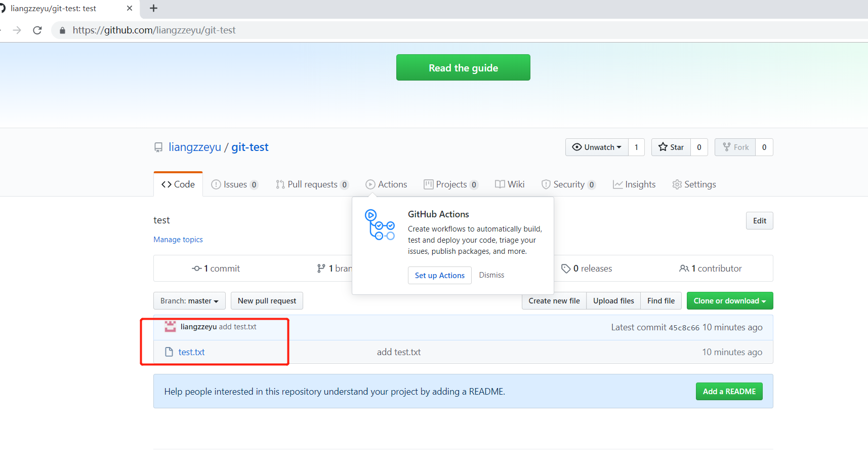Go to the Insights tab
The image size is (868, 460).
(x=634, y=184)
